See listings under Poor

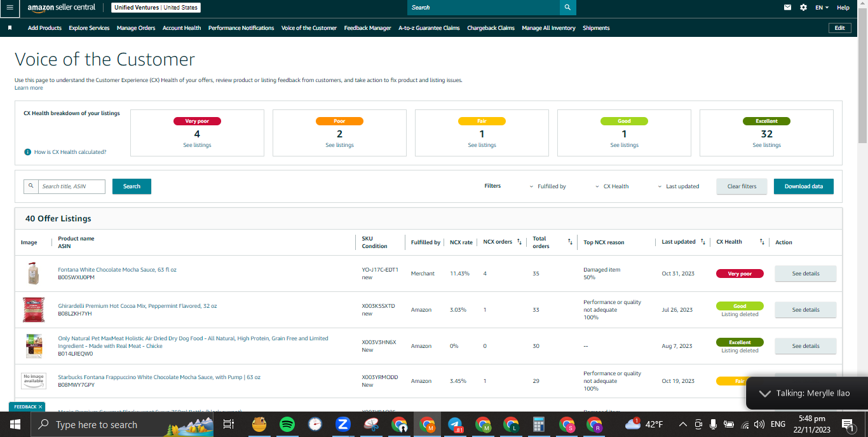click(339, 145)
